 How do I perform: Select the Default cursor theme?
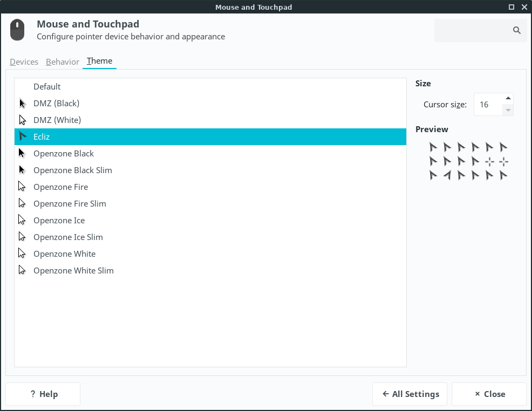pyautogui.click(x=47, y=87)
